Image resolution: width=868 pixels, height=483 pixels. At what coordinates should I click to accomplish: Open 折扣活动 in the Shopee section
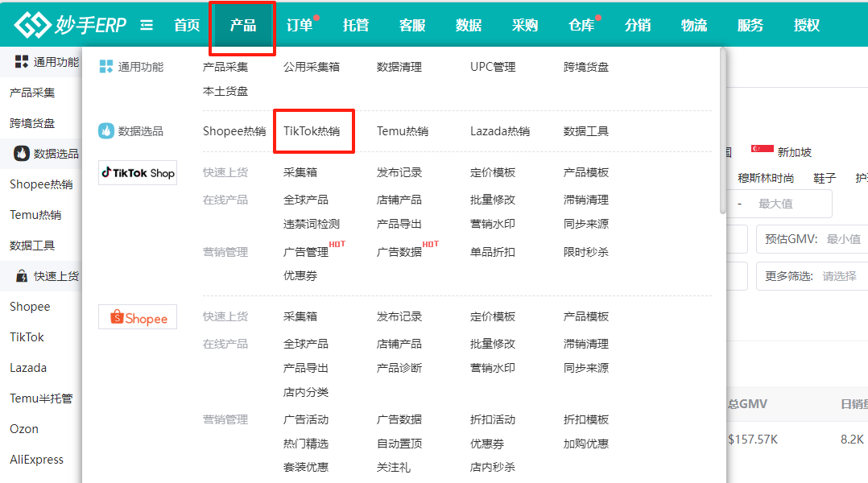coord(493,419)
